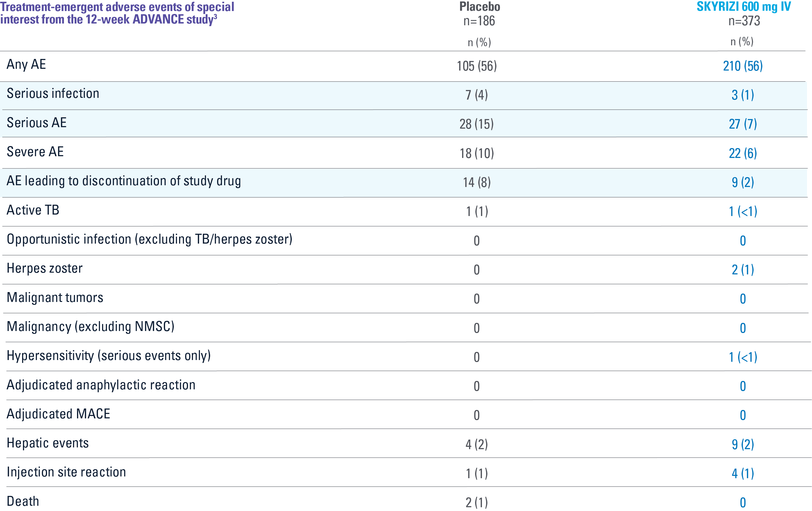
Task: Select the 'Death' row label
Action: 23,501
